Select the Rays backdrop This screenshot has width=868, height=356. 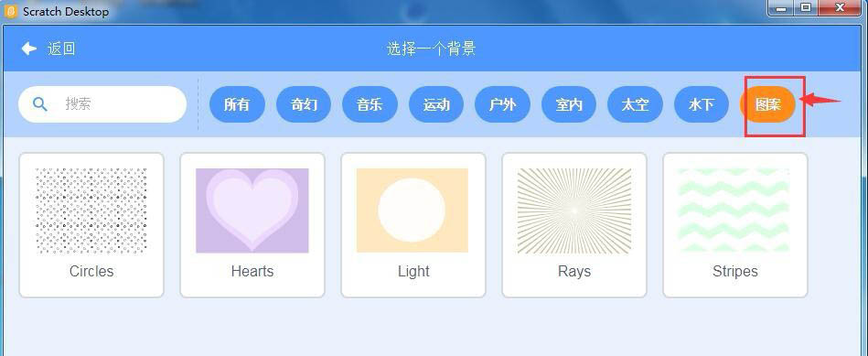point(574,210)
